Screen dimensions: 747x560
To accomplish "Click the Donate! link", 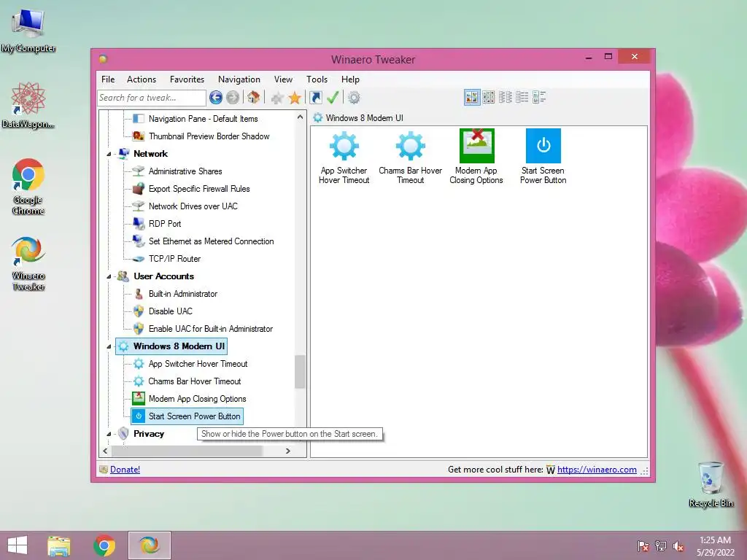I will coord(125,470).
